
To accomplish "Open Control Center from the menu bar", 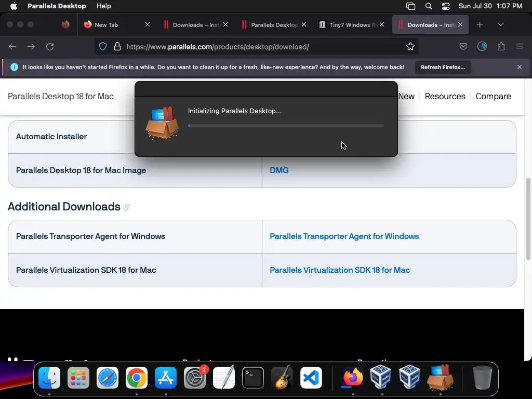I will (x=445, y=6).
